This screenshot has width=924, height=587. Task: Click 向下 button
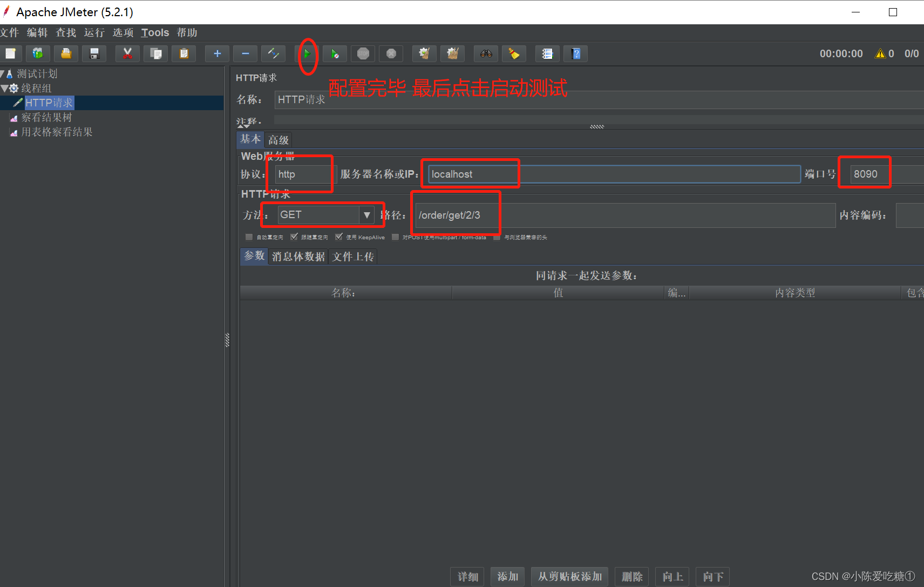713,577
